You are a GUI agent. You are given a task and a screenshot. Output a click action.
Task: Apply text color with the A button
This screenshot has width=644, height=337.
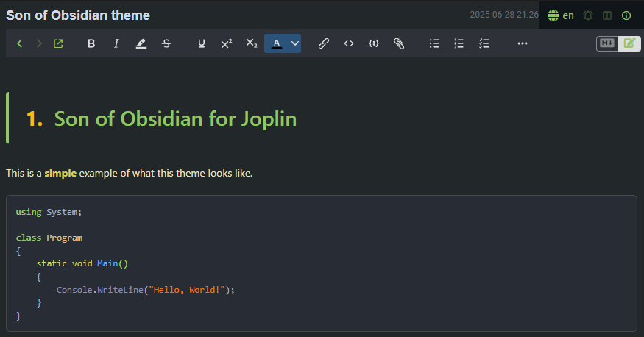click(x=277, y=43)
